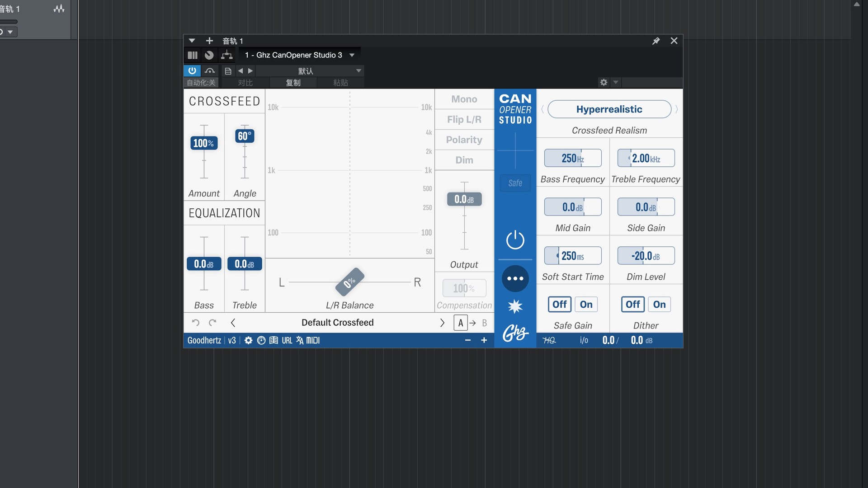Click the plugin power bypass icon
This screenshot has height=488, width=868.
click(515, 240)
